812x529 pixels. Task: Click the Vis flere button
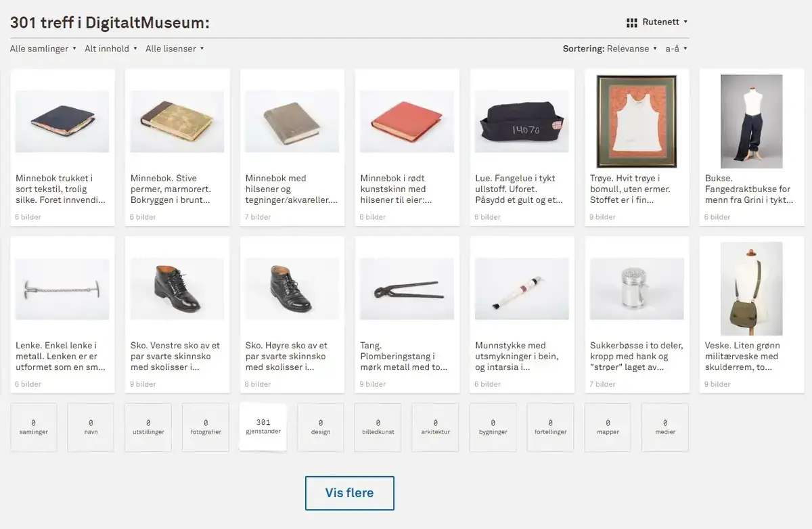(349, 493)
